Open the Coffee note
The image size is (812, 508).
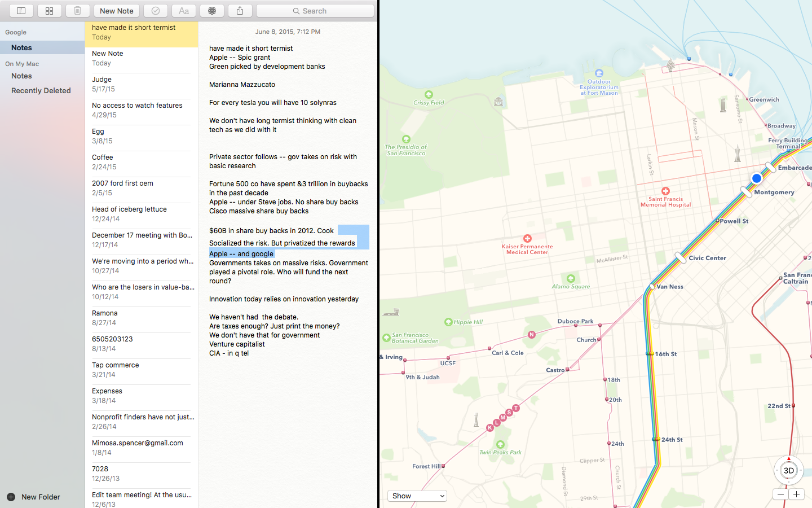click(142, 164)
